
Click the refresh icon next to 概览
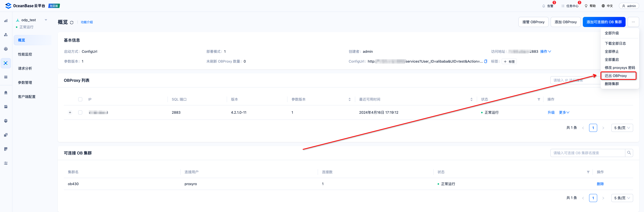(x=72, y=22)
